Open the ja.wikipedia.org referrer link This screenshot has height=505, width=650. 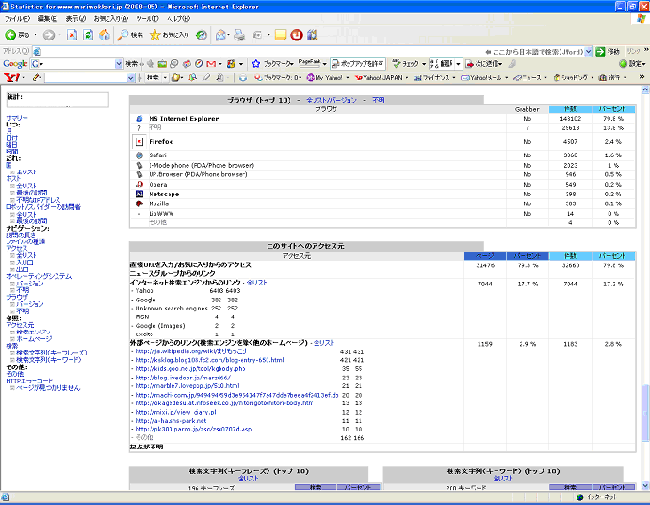pyautogui.click(x=191, y=351)
